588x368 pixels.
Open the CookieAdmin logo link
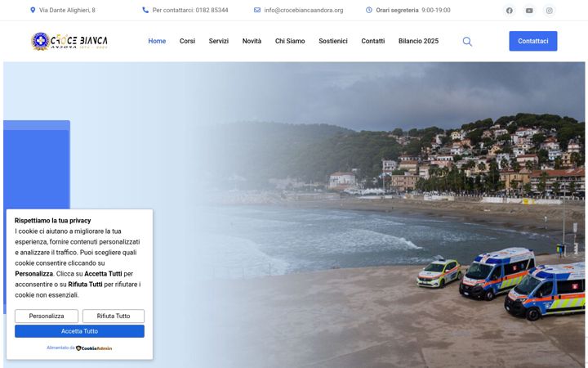click(94, 348)
